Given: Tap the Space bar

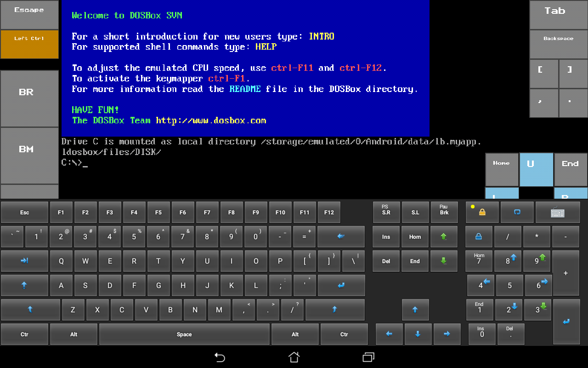Looking at the screenshot, I should coord(184,334).
